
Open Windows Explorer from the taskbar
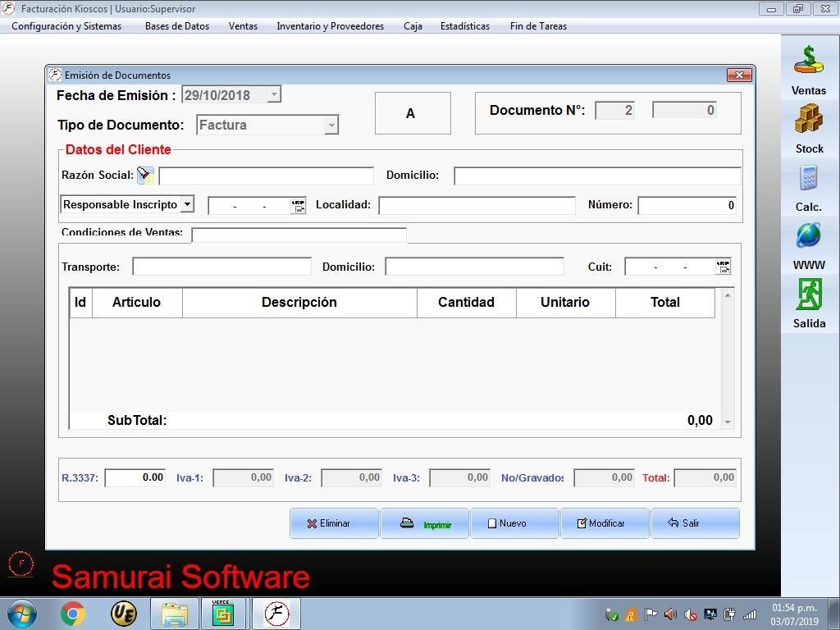click(175, 614)
